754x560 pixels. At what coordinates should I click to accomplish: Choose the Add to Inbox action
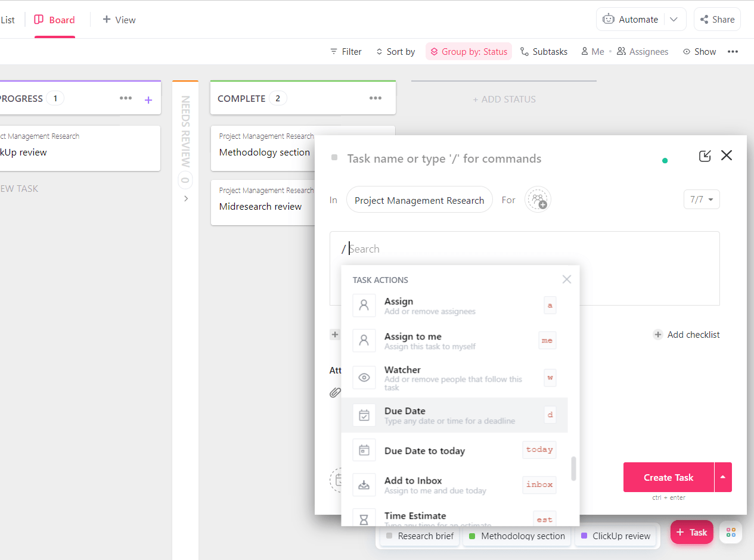(454, 485)
